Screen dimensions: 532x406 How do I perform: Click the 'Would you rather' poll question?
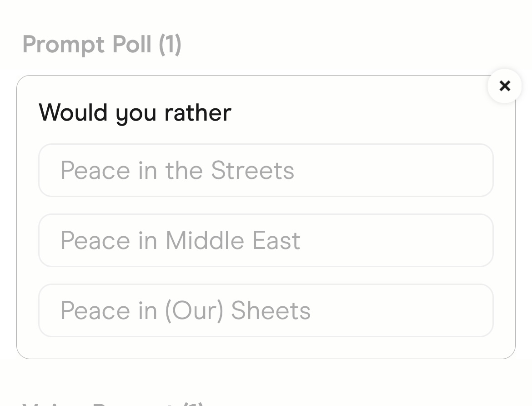135,112
